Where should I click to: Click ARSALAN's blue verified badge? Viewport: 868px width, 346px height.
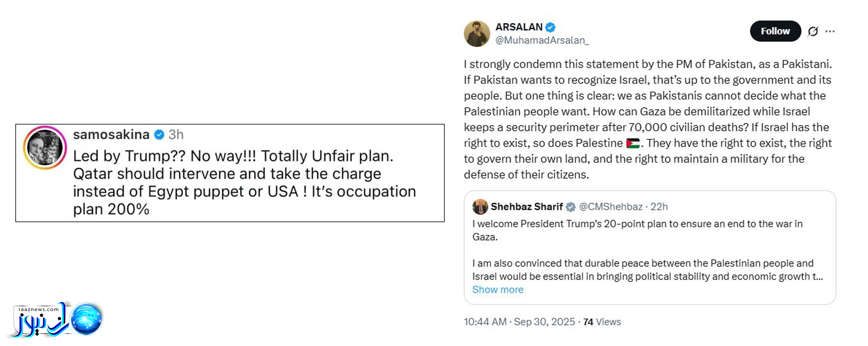coord(551,27)
